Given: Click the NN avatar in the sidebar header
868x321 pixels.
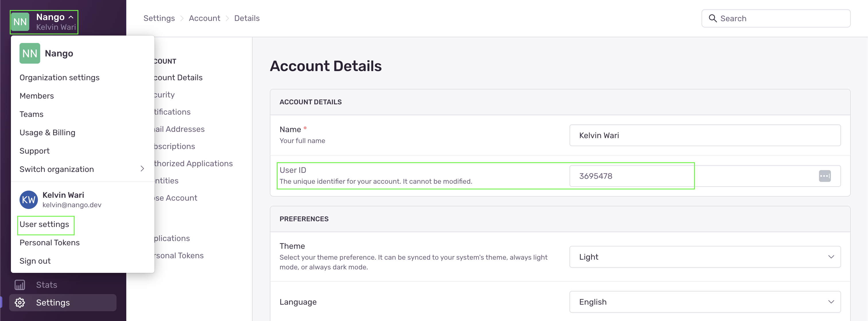Looking at the screenshot, I should (20, 22).
